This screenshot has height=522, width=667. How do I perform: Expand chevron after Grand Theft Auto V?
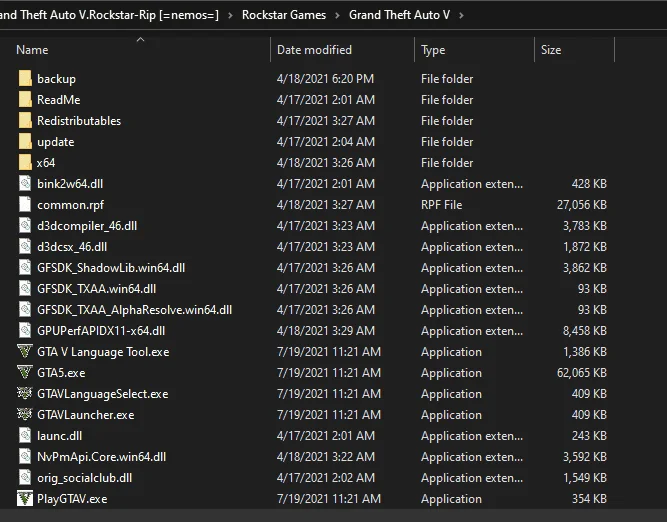[461, 15]
